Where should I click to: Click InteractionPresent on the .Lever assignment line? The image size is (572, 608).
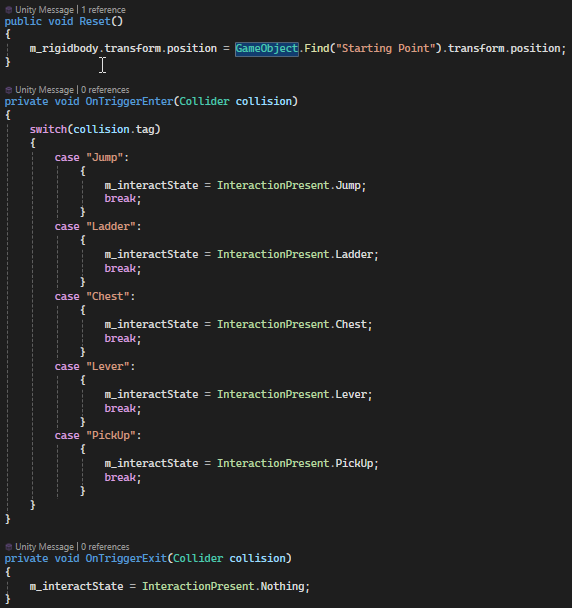273,394
